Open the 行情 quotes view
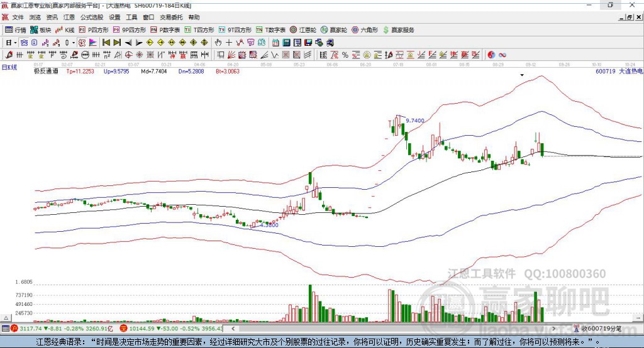The image size is (644, 348). (16, 30)
